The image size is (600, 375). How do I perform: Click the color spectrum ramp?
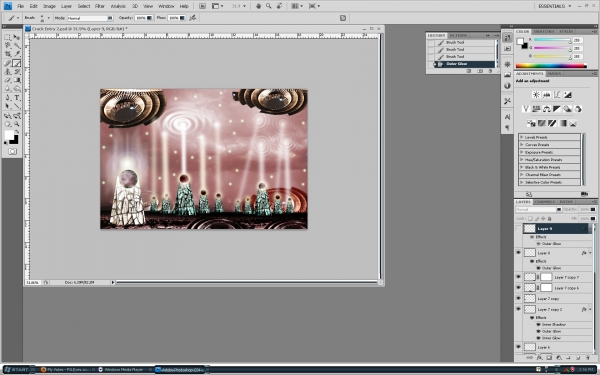click(551, 66)
